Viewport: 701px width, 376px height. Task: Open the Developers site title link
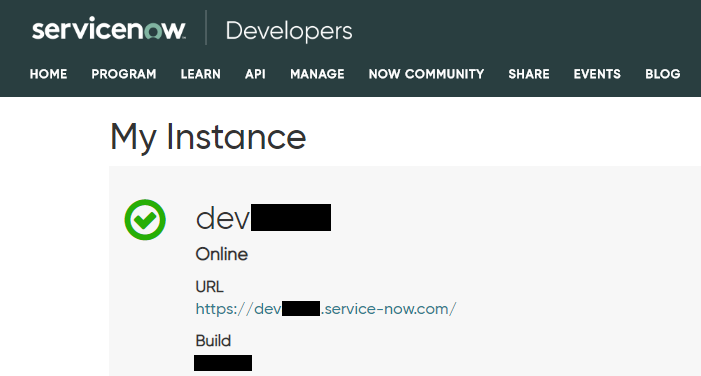(289, 31)
